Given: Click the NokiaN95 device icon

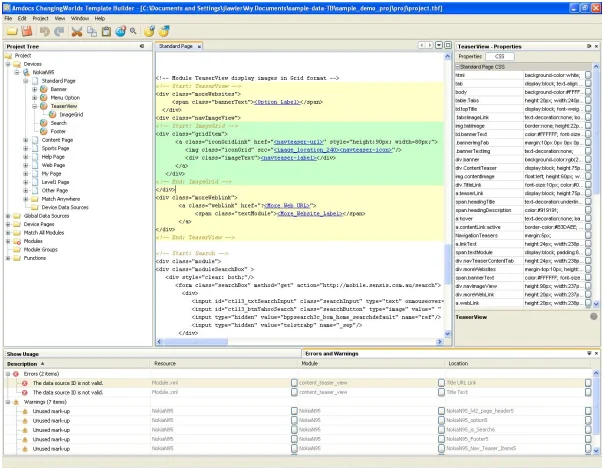Looking at the screenshot, I should 26,72.
